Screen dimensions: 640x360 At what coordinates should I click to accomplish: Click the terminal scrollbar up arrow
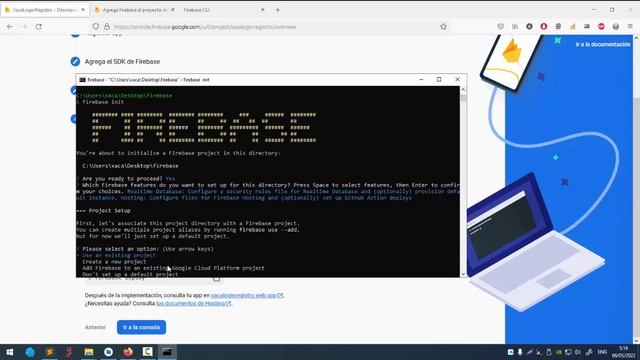tap(463, 89)
